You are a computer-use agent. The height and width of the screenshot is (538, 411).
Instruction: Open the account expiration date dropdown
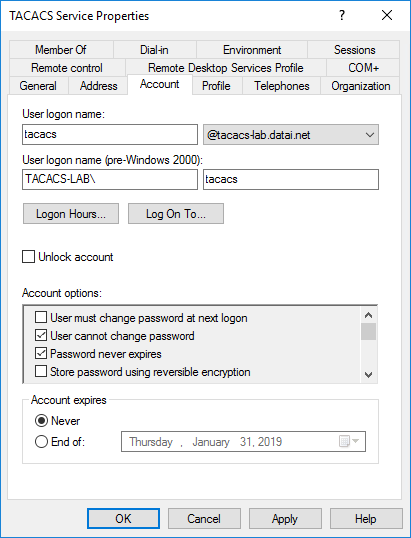pyautogui.click(x=243, y=441)
